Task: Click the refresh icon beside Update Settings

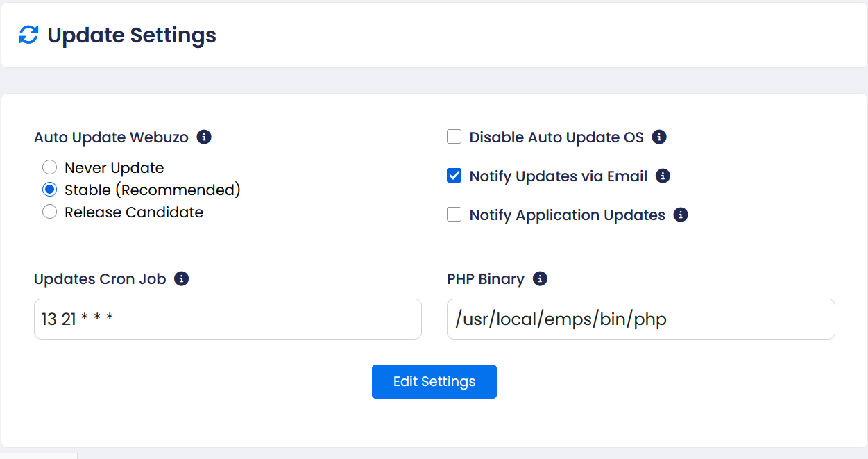Action: 28,35
